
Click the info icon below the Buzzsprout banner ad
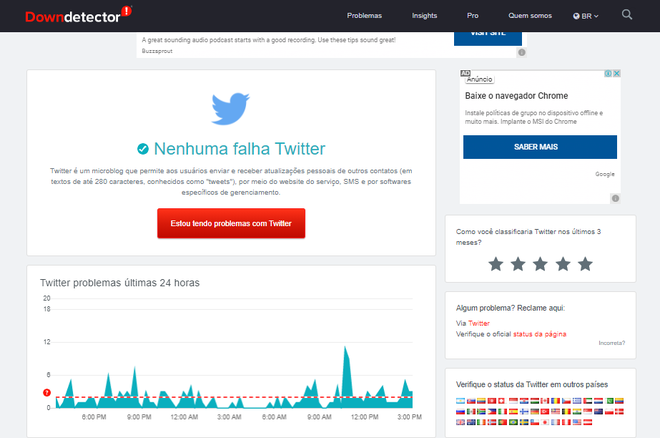click(522, 53)
